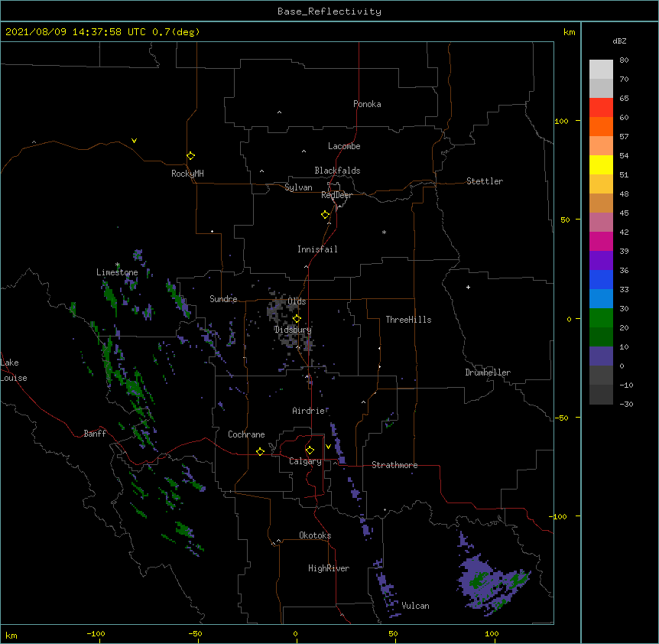Click the yellow V marker east of Calgary

(x=328, y=447)
